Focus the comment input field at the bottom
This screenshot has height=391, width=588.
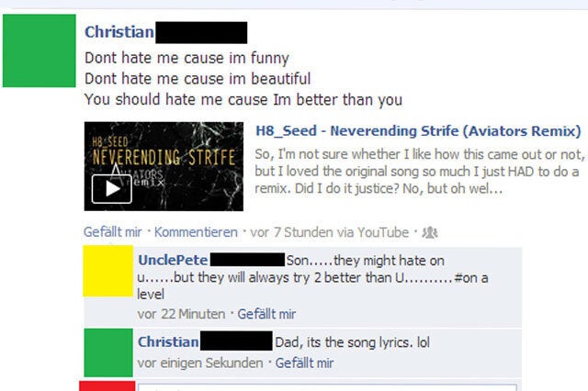[327, 387]
